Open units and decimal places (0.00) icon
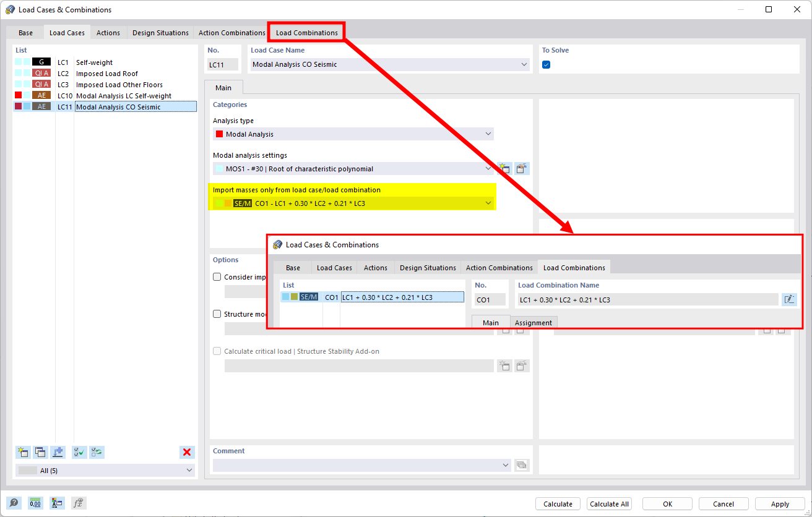Viewport: 812px width, 517px height. pos(35,503)
